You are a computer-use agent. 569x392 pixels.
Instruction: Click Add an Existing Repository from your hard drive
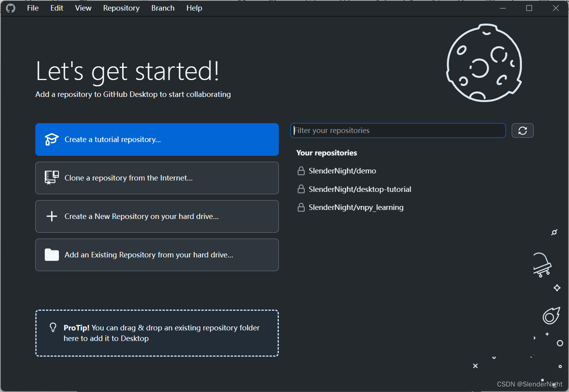tap(157, 255)
